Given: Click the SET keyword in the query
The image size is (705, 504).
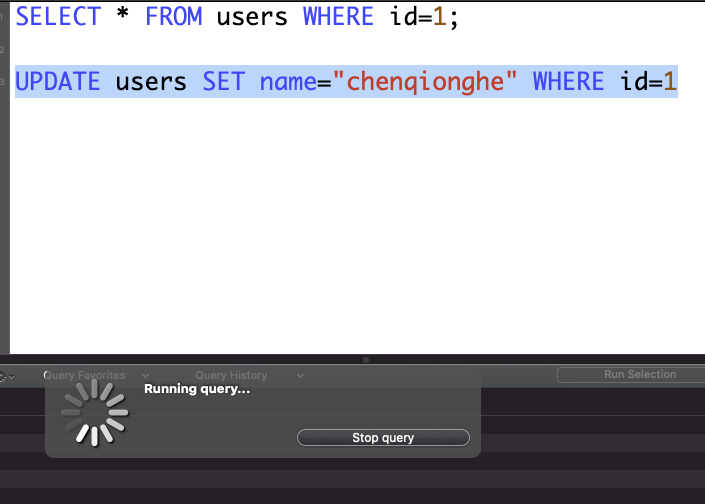Looking at the screenshot, I should tap(223, 82).
